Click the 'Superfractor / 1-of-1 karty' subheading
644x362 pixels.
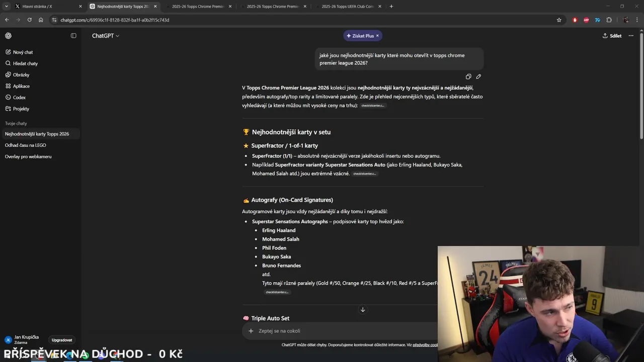pyautogui.click(x=285, y=146)
